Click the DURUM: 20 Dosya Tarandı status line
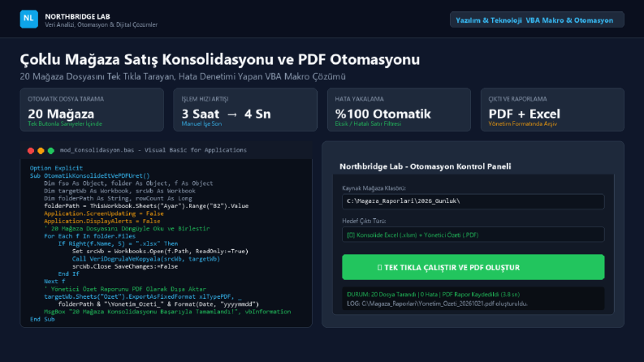 [x=434, y=295]
